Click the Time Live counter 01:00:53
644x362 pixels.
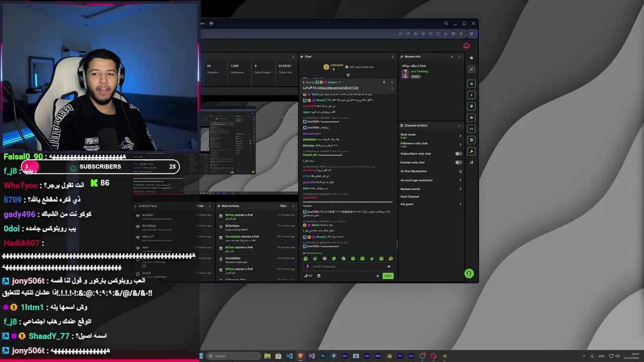point(285,69)
